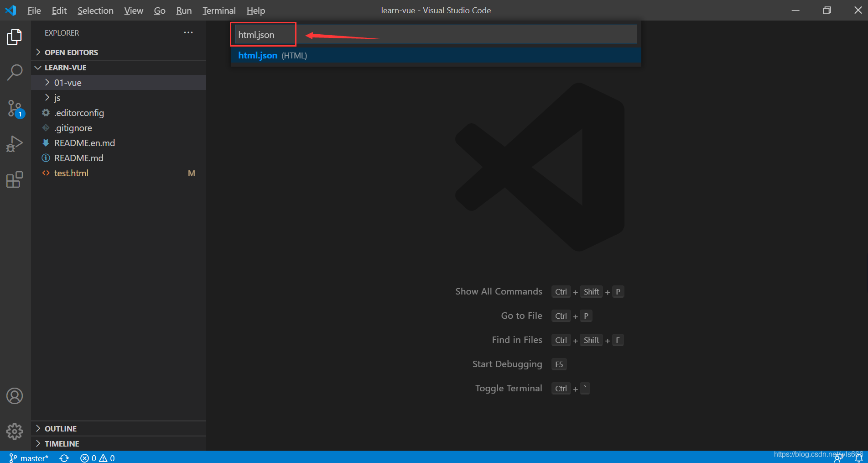The height and width of the screenshot is (463, 868).
Task: Click the EXPLORER panel title
Action: [62, 33]
